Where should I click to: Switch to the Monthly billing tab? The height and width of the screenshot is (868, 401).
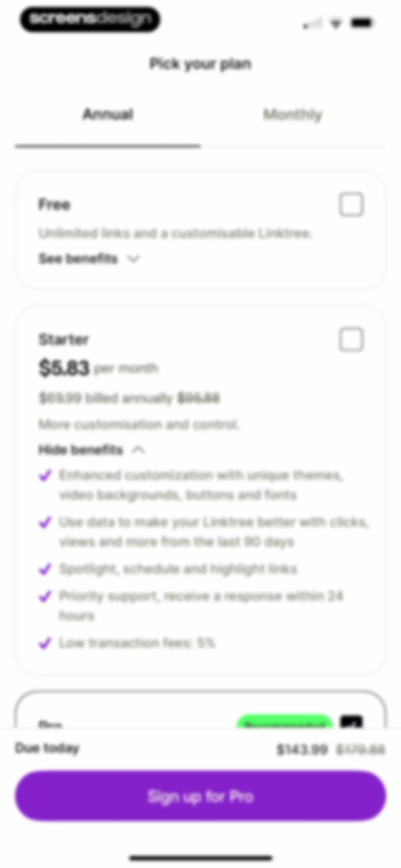pos(293,114)
